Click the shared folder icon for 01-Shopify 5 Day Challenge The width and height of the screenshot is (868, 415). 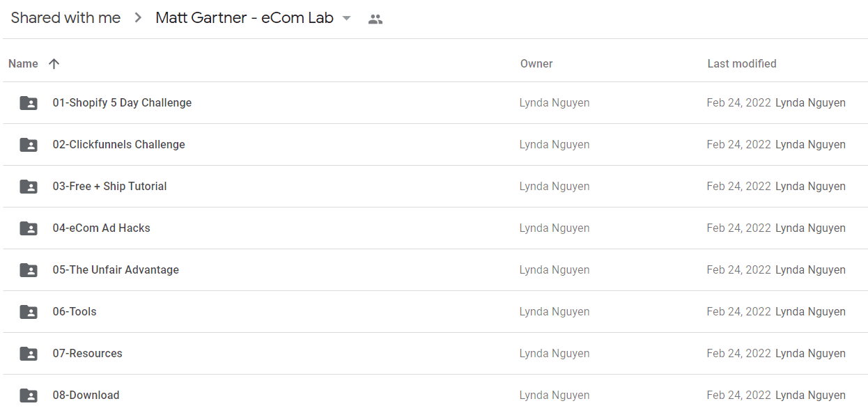click(29, 103)
